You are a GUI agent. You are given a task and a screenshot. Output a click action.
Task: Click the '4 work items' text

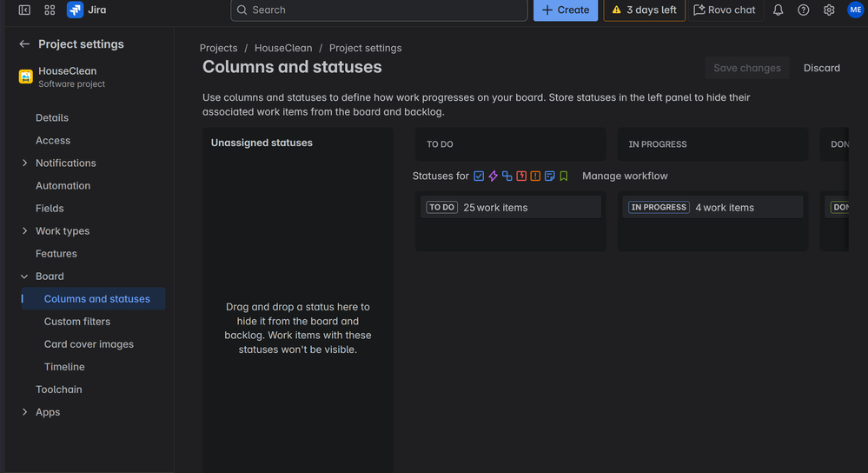click(725, 208)
